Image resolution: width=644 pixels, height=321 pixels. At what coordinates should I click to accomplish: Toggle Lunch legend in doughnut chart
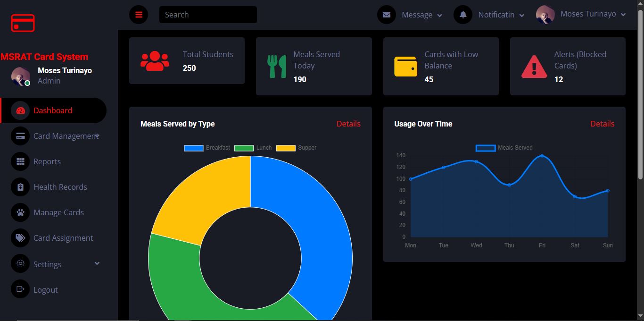253,148
